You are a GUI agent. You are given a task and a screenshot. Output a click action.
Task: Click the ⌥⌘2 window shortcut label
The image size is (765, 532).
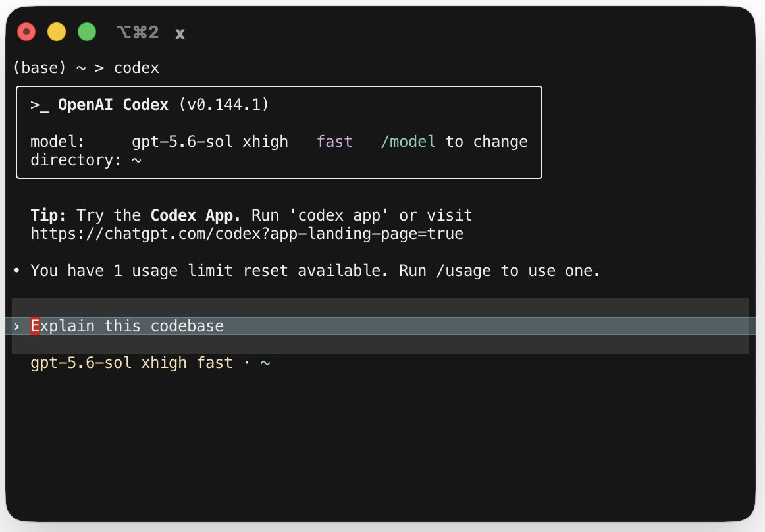coord(138,33)
